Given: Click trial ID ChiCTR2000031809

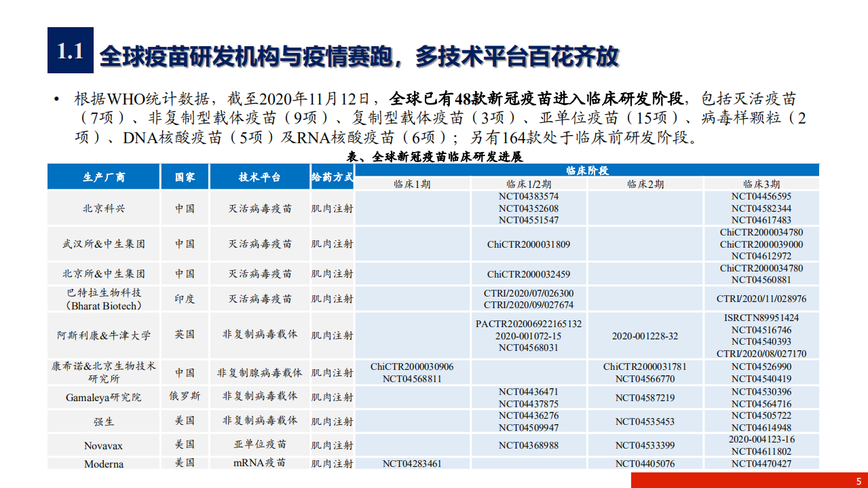Looking at the screenshot, I should (x=528, y=243).
